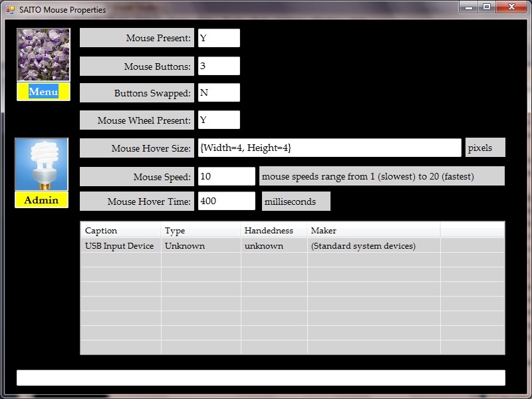Screen dimensions: 532x399
Task: Click the light bulb Admin image
Action: point(41,164)
